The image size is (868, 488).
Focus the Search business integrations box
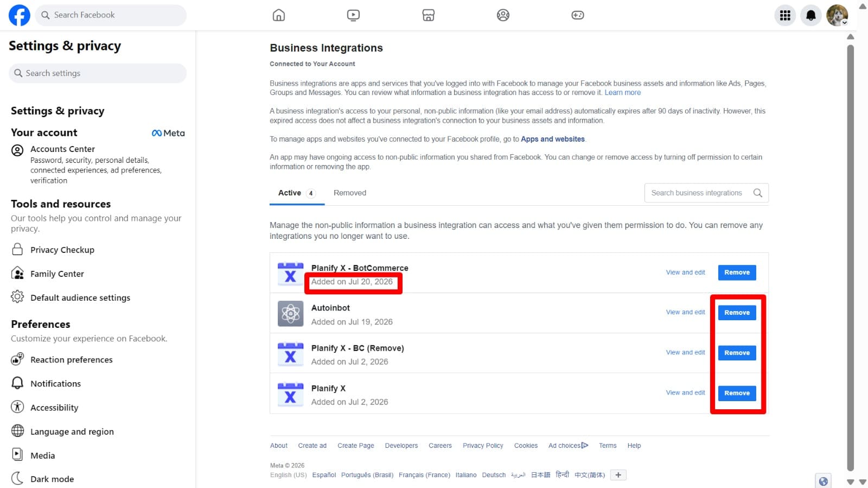click(x=706, y=193)
